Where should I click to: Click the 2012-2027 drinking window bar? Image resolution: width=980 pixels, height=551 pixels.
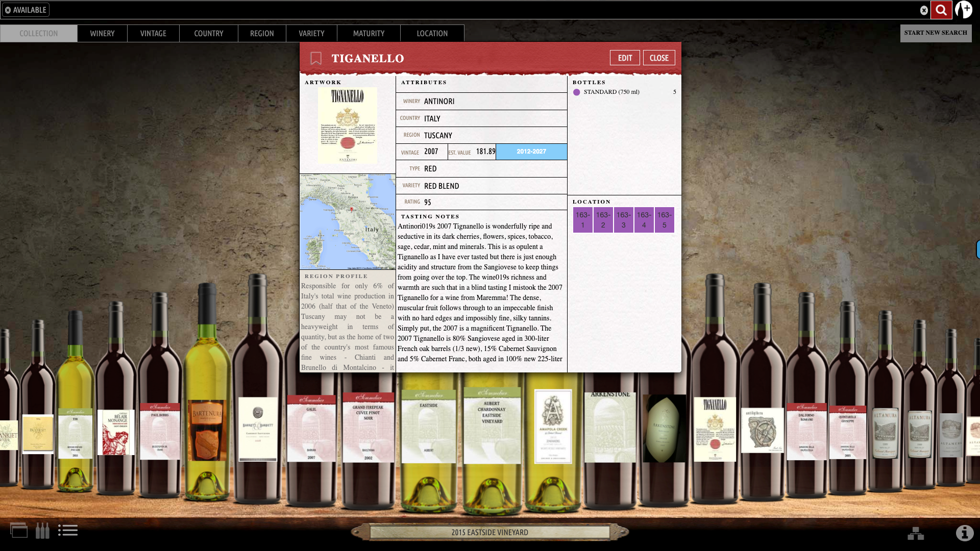tap(531, 152)
